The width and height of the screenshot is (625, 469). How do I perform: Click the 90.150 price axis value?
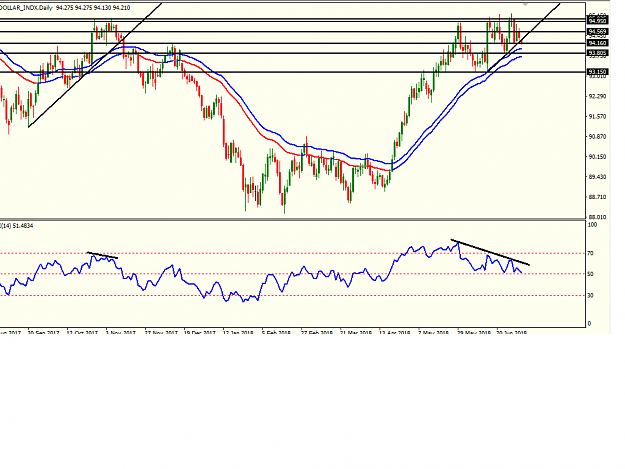597,157
